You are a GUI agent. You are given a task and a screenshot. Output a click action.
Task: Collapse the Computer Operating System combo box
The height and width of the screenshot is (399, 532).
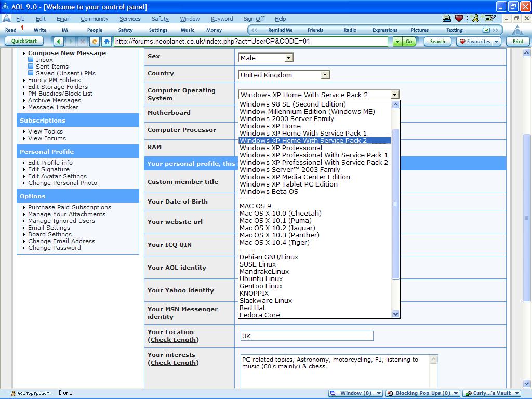395,95
